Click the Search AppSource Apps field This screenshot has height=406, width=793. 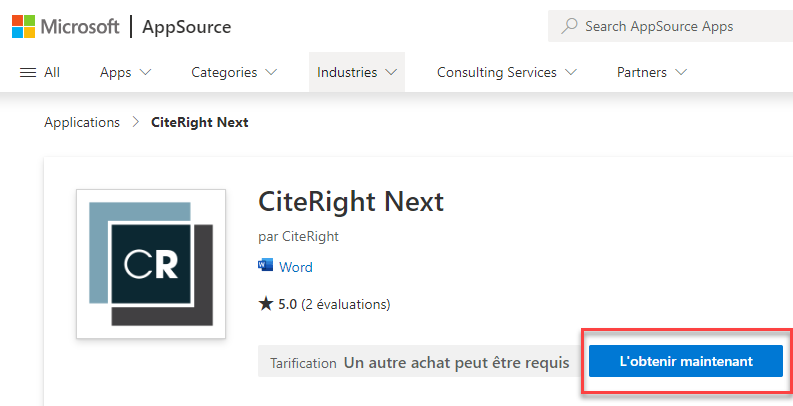671,26
